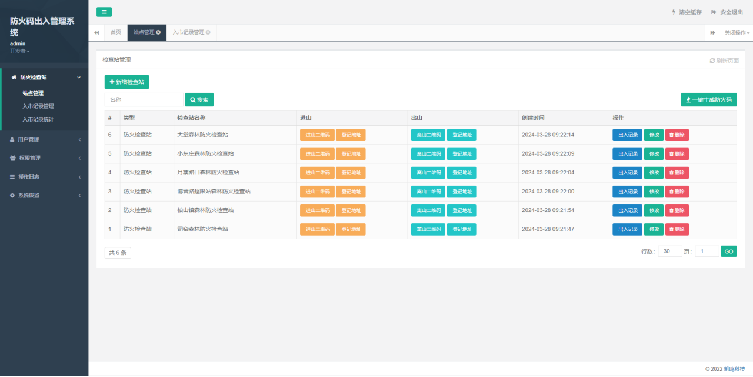This screenshot has height=377, width=753.
Task: Click the green GO pagination button
Action: (x=729, y=251)
